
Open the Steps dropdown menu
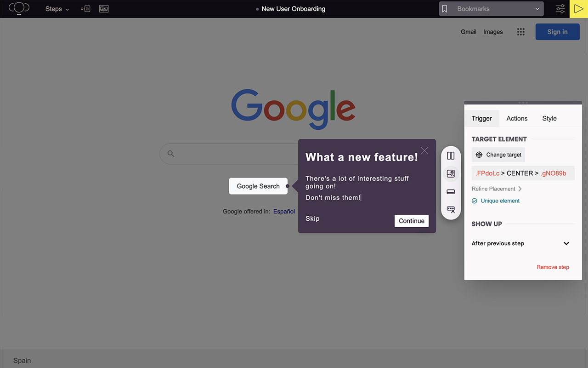57,9
